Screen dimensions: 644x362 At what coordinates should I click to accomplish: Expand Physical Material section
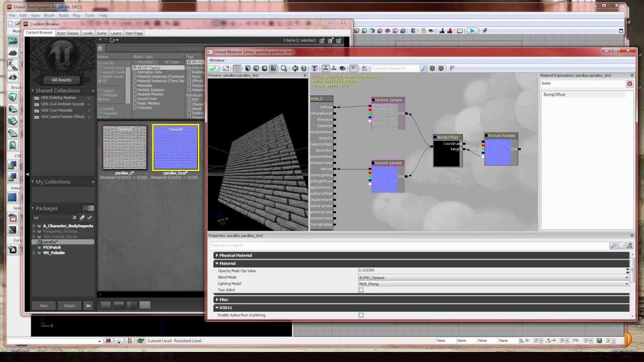point(217,255)
